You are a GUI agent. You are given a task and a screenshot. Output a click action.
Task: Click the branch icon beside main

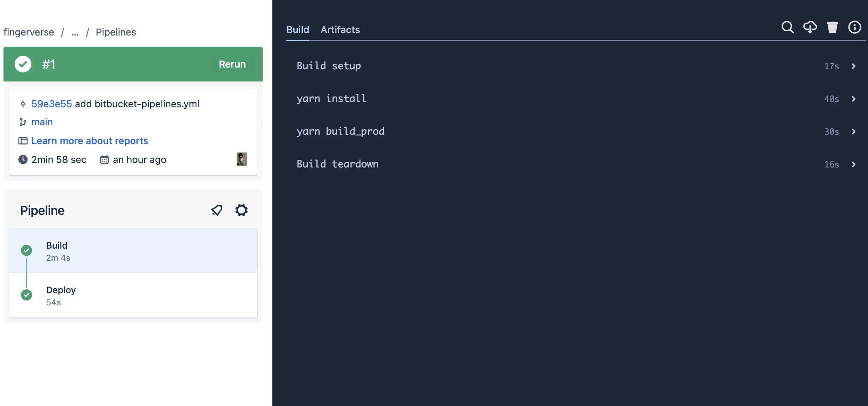click(23, 122)
